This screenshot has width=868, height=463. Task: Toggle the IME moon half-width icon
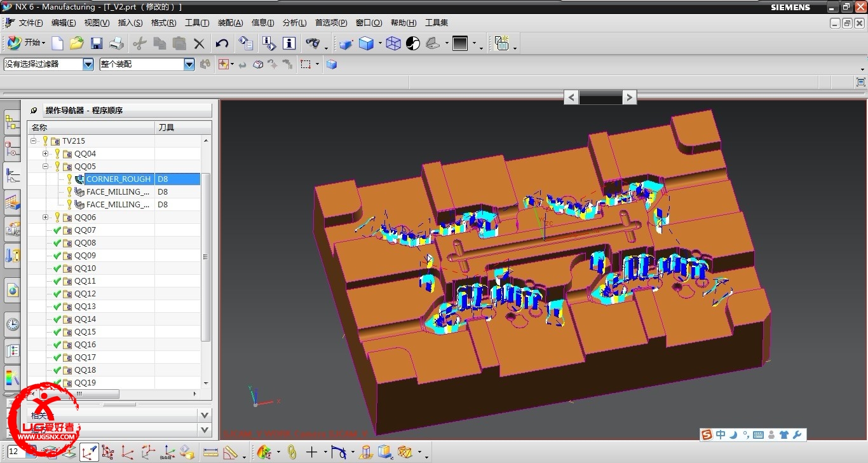point(734,435)
